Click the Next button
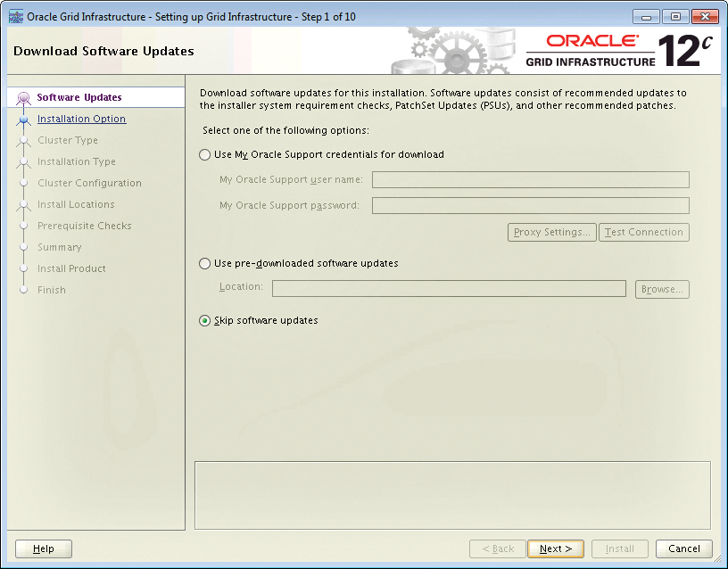728x569 pixels. pyautogui.click(x=555, y=548)
